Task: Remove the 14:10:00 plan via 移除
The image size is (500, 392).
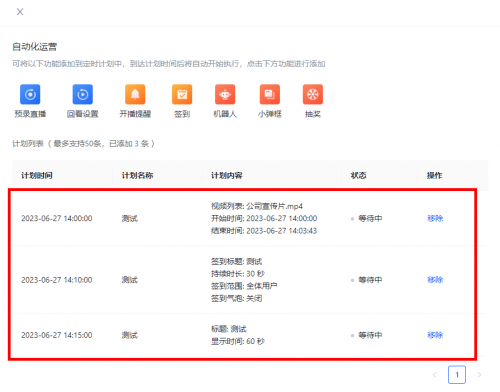Action: coord(435,280)
